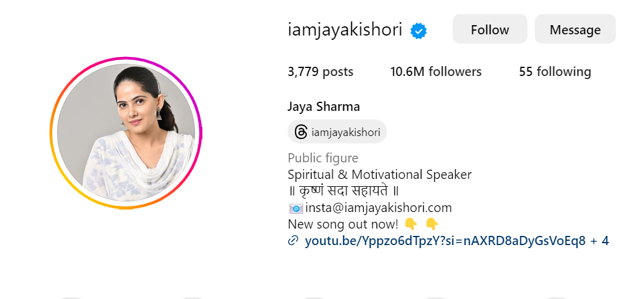The width and height of the screenshot is (644, 299).
Task: Click the second pointing-down hand emoji
Action: pyautogui.click(x=432, y=224)
